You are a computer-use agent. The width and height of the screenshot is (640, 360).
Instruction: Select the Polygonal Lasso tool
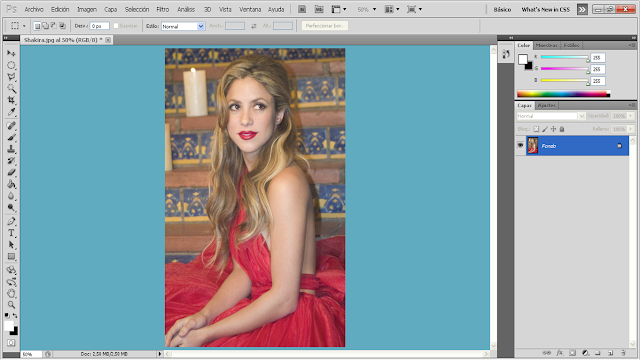[11, 77]
